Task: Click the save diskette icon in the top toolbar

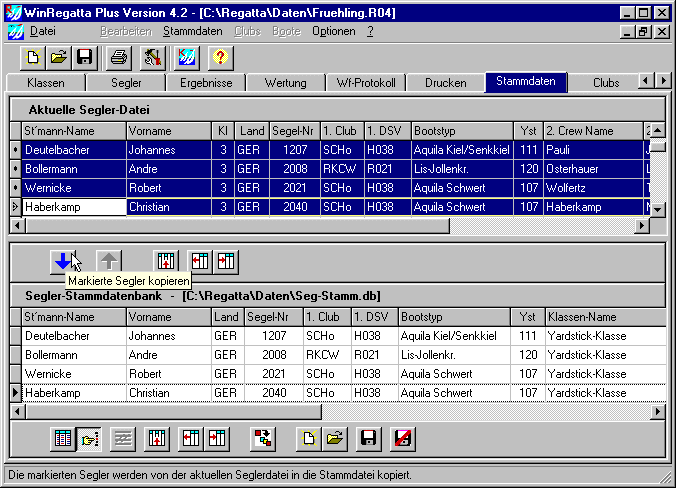Action: tap(85, 57)
